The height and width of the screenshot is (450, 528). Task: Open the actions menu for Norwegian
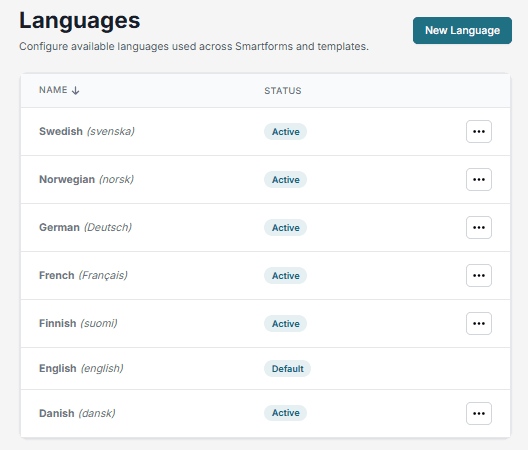(x=478, y=180)
